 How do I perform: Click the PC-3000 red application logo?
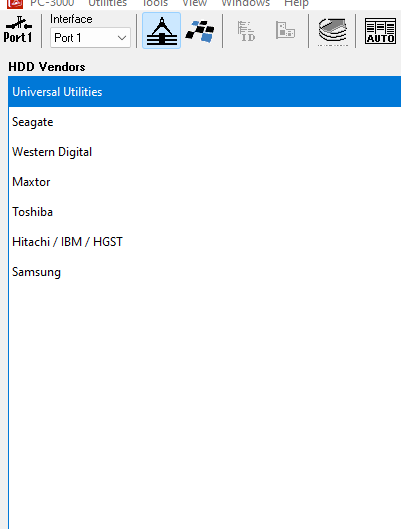(15, 4)
